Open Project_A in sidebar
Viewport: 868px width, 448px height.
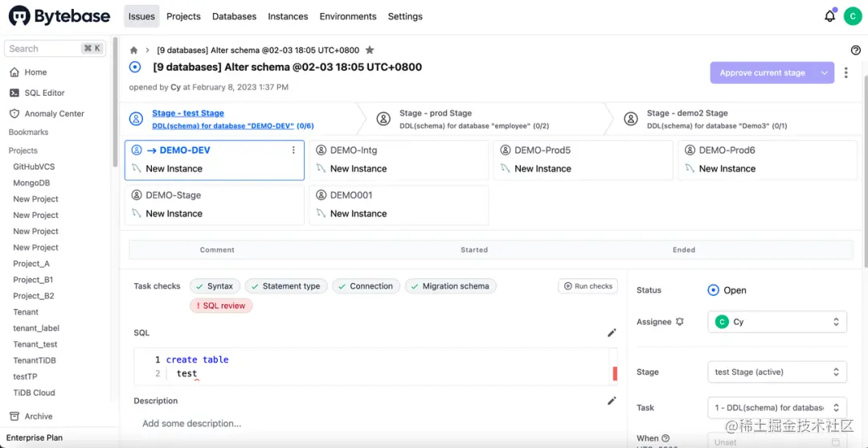31,264
